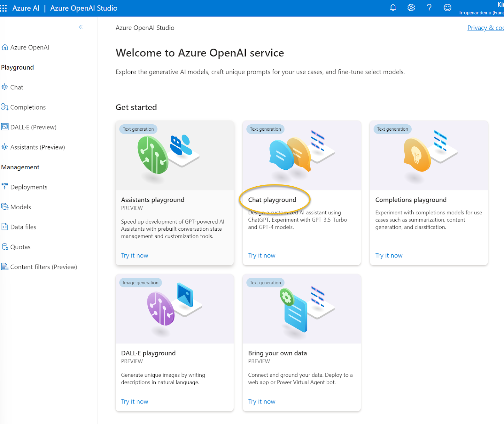Select Quotas in the sidebar

(x=20, y=247)
